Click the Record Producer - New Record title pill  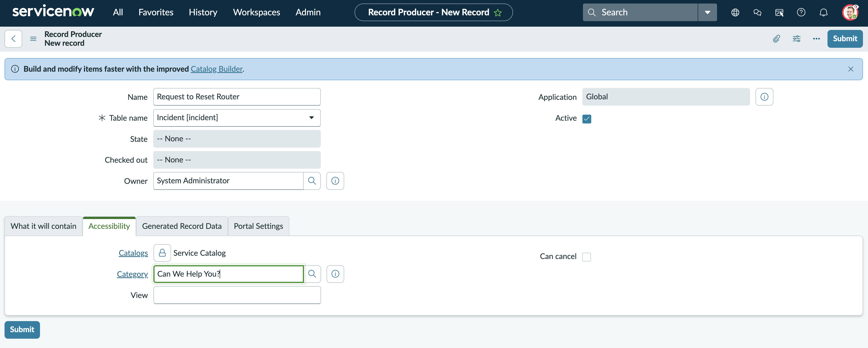433,13
